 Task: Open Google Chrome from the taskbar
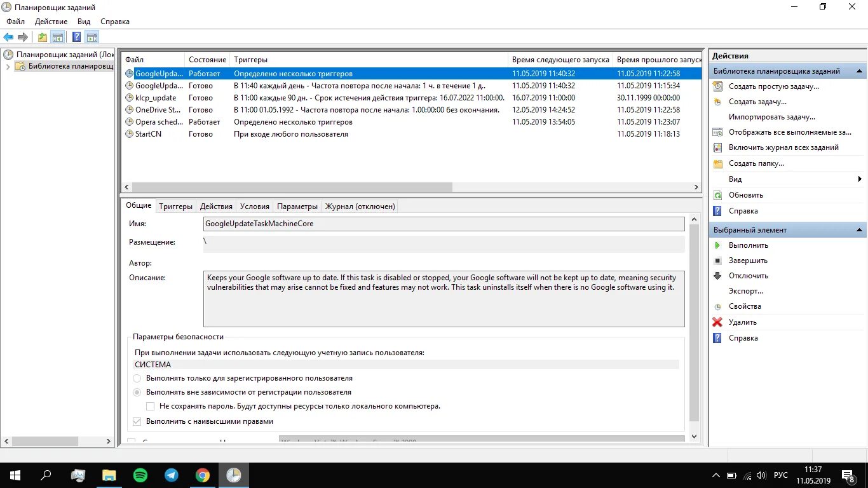pos(203,475)
